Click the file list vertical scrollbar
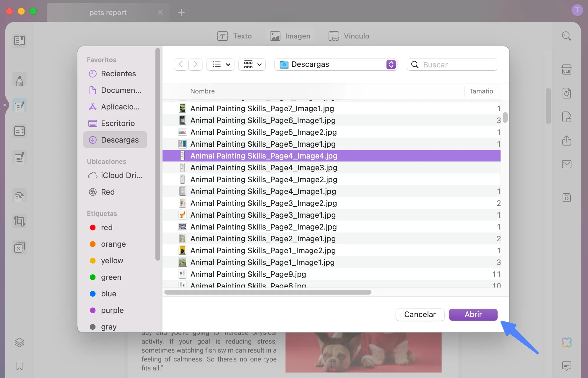 (x=505, y=117)
